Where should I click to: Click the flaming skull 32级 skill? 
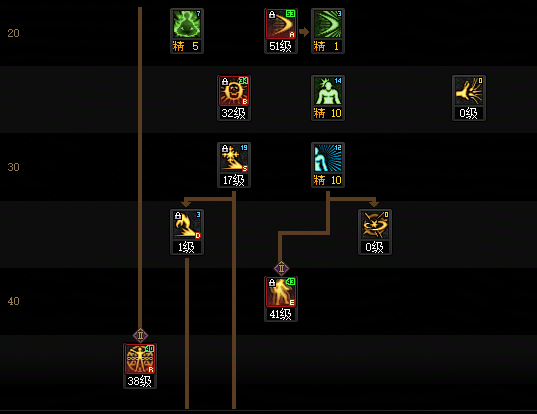click(234, 91)
